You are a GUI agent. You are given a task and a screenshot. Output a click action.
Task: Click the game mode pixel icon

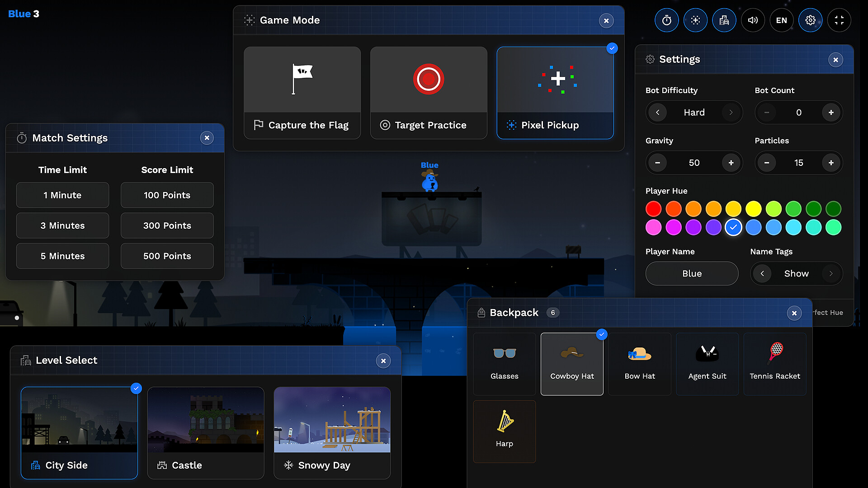point(695,20)
